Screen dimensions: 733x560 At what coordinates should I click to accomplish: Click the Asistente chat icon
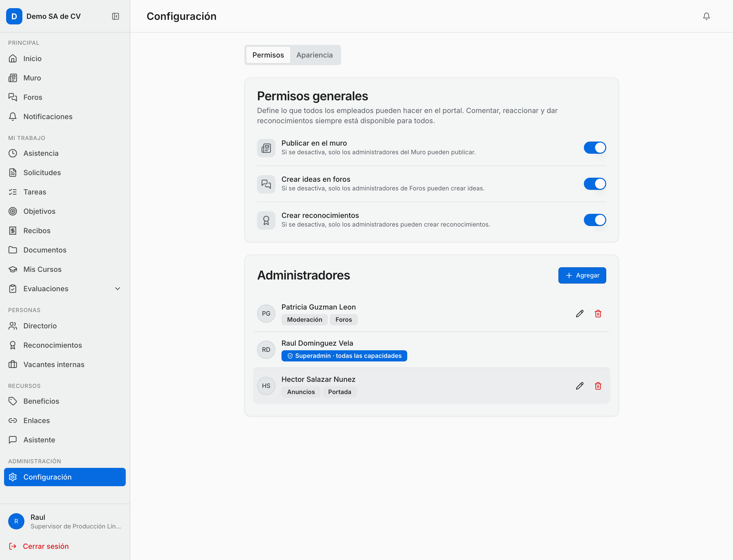click(13, 440)
